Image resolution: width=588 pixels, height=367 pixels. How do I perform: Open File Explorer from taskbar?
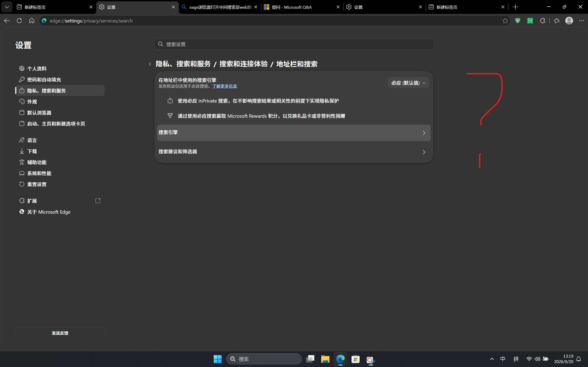(325, 359)
